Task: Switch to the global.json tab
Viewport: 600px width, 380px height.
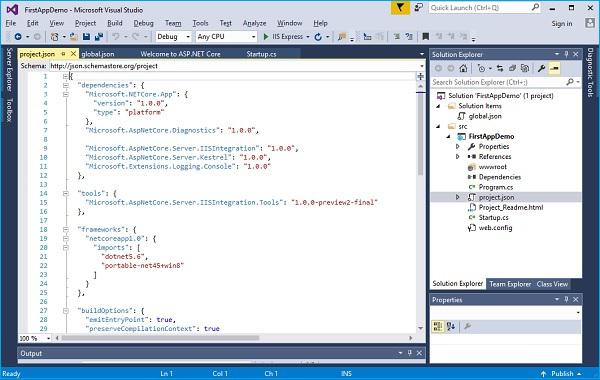Action: pos(98,54)
